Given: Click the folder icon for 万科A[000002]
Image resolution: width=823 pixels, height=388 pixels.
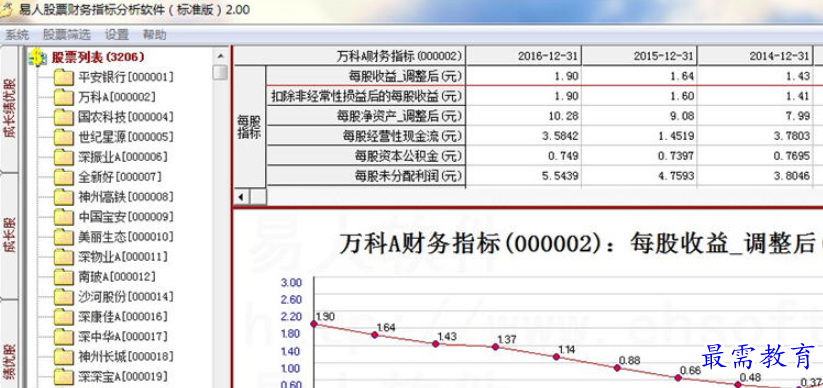Looking at the screenshot, I should click(64, 97).
